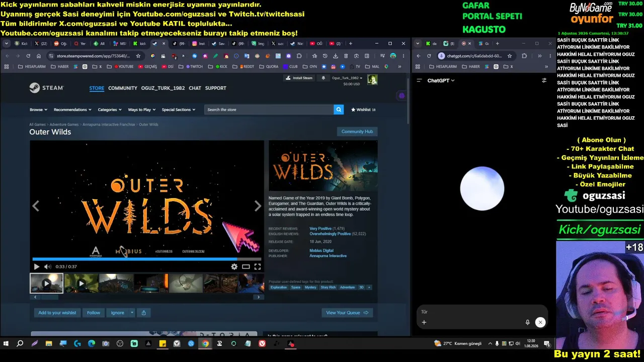Reload the ChatGPT page

tap(429, 56)
